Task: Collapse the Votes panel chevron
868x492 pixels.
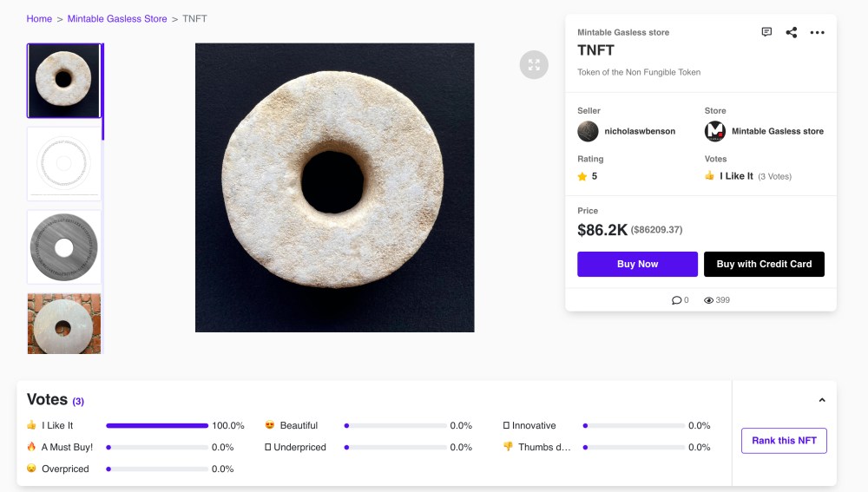Action: pyautogui.click(x=822, y=400)
